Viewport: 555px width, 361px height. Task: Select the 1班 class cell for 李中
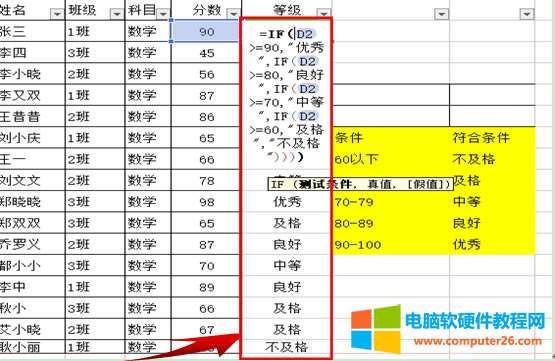pos(95,287)
